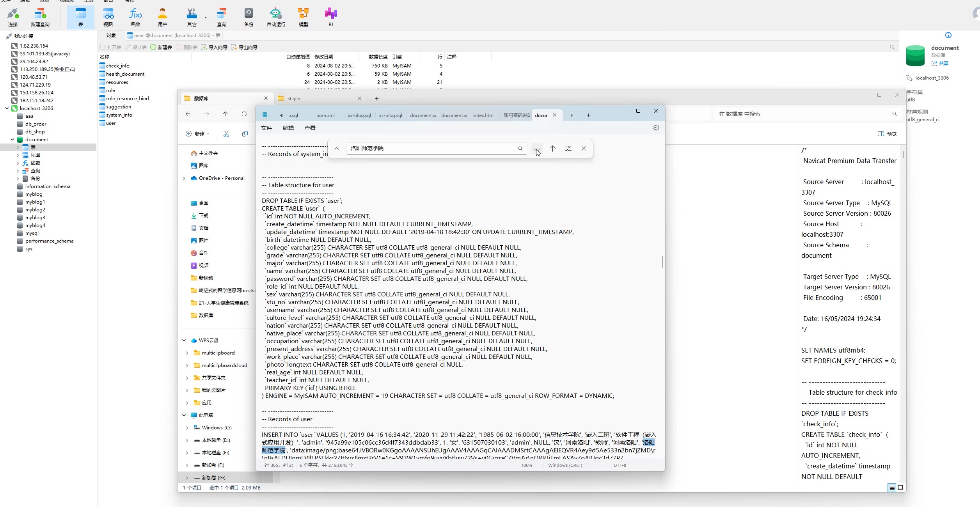This screenshot has width=980, height=507.
Task: Collapse the Notepad find bar chevron
Action: coord(337,149)
